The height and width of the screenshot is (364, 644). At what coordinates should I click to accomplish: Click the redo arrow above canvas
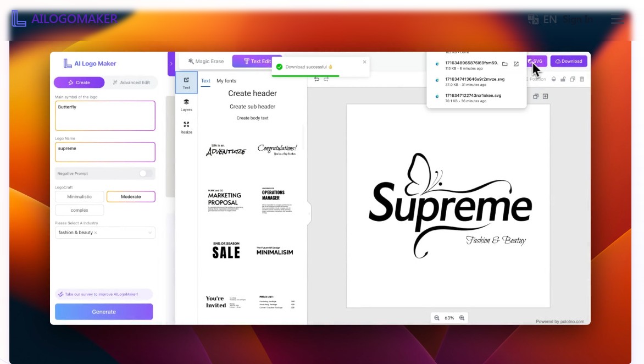pos(326,79)
